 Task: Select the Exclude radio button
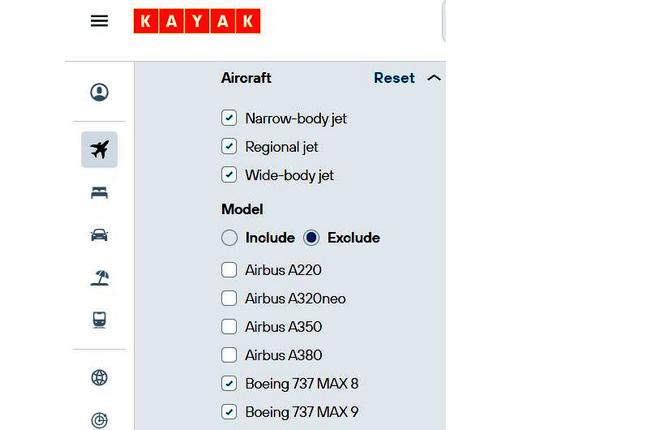[311, 238]
